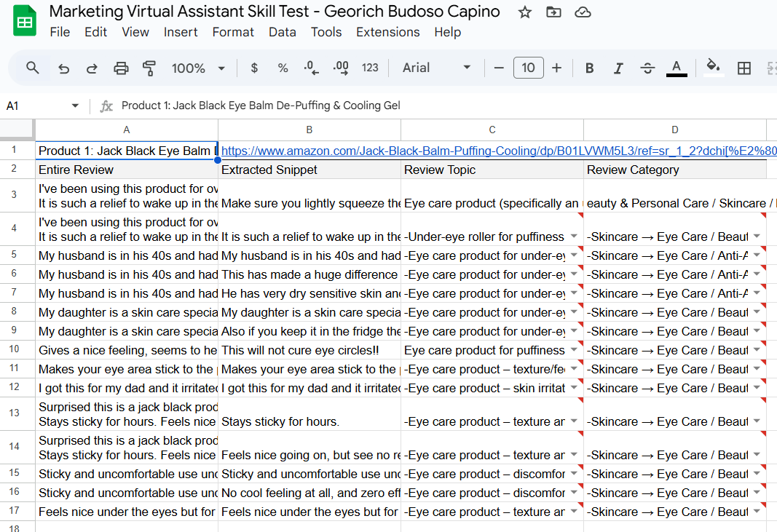Expand the 100% zoom dropdown
Viewport: 777px width, 532px height.
click(x=197, y=68)
